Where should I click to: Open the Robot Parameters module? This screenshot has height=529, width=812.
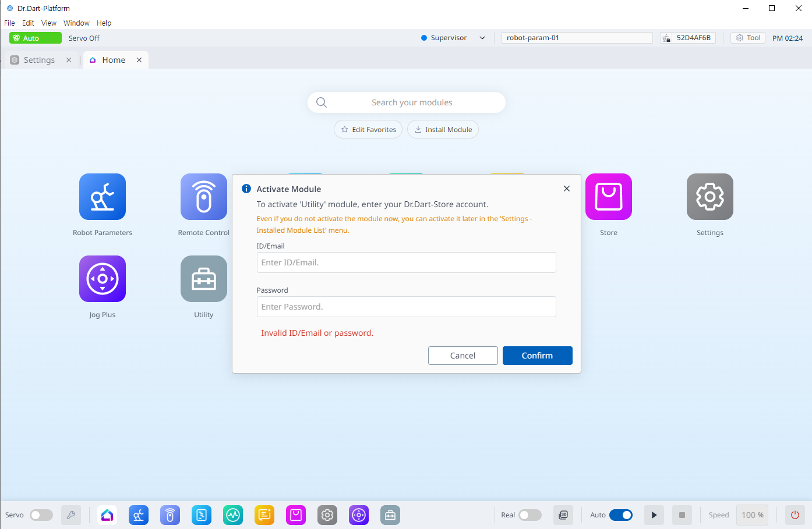pos(103,197)
